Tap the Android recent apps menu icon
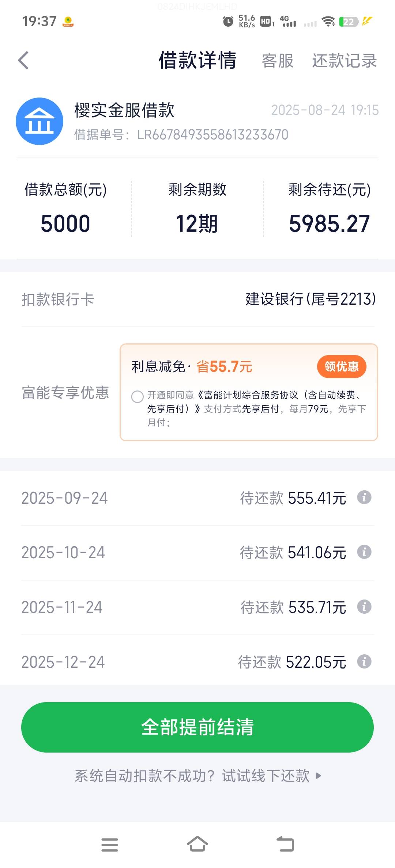This screenshot has height=868, width=395. coord(110,845)
